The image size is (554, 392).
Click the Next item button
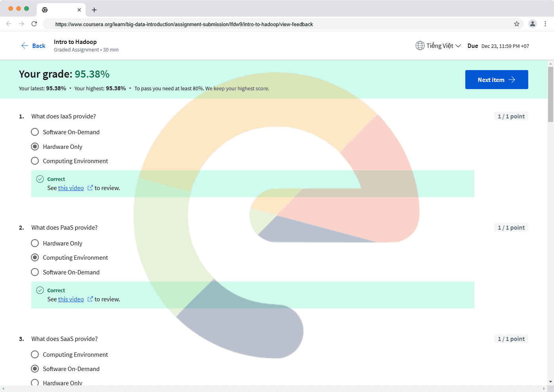(x=497, y=80)
